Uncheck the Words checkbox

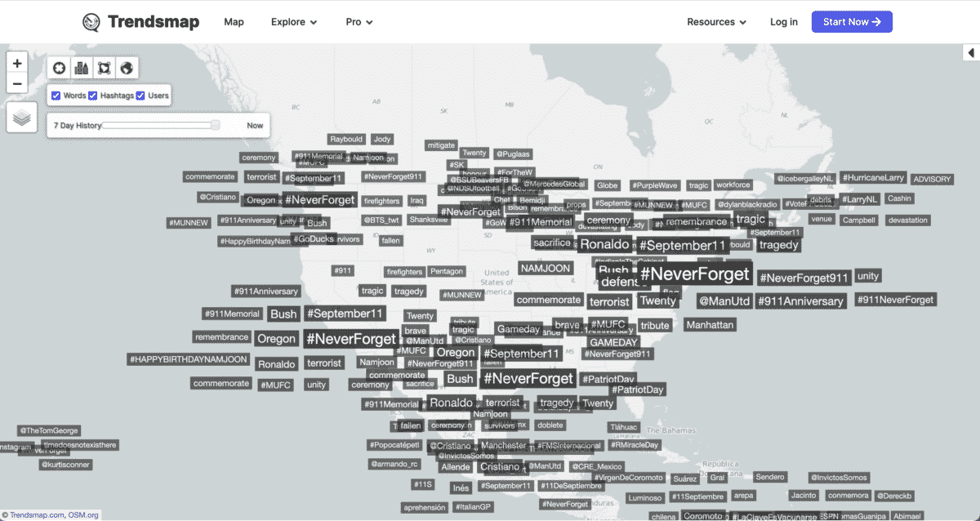56,96
